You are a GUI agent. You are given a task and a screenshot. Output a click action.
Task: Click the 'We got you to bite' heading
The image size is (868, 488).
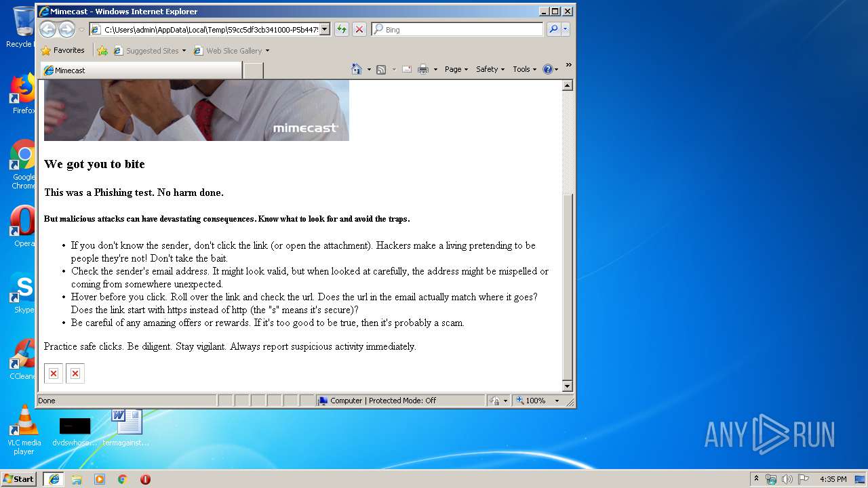pyautogui.click(x=94, y=164)
